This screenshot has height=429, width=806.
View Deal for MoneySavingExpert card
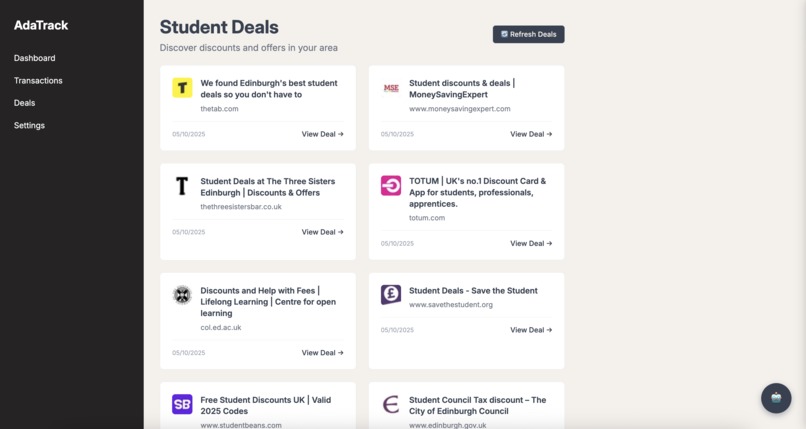(531, 134)
